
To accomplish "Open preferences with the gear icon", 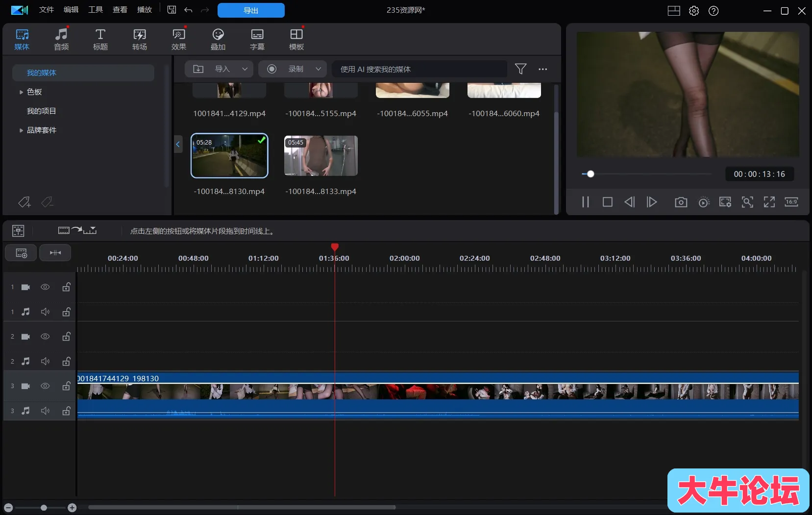I will (694, 11).
